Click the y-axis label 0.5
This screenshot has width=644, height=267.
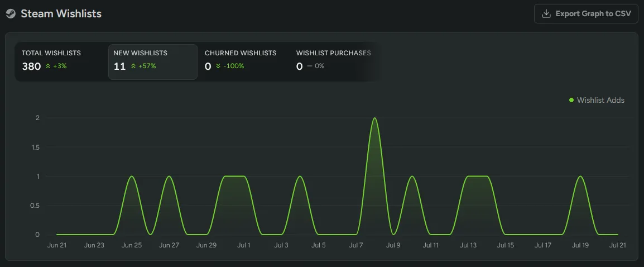tap(35, 206)
